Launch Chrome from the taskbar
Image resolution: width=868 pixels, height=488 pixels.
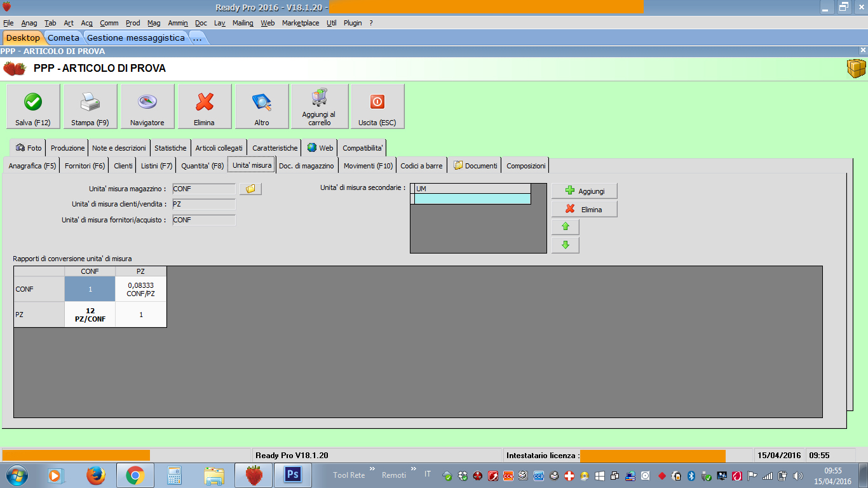(x=135, y=475)
